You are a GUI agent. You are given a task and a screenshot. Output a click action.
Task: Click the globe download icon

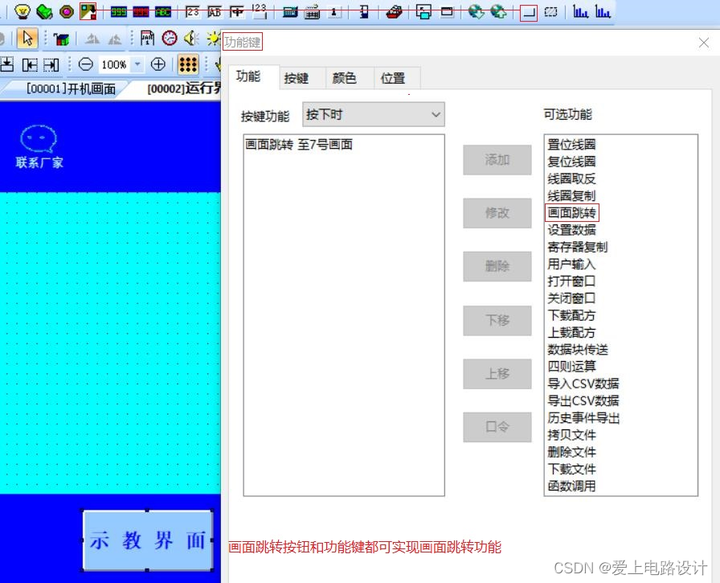(x=476, y=11)
